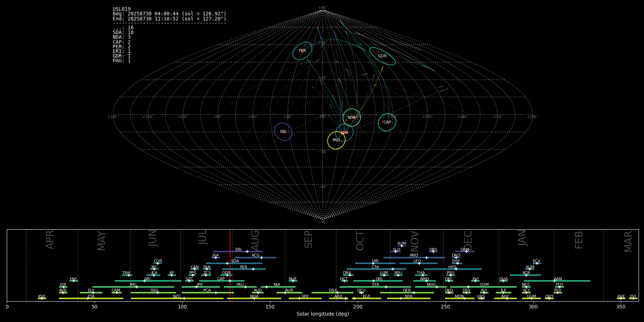The height and width of the screenshot is (322, 644).
Task: Click the JUL month label
Action: click(x=203, y=237)
